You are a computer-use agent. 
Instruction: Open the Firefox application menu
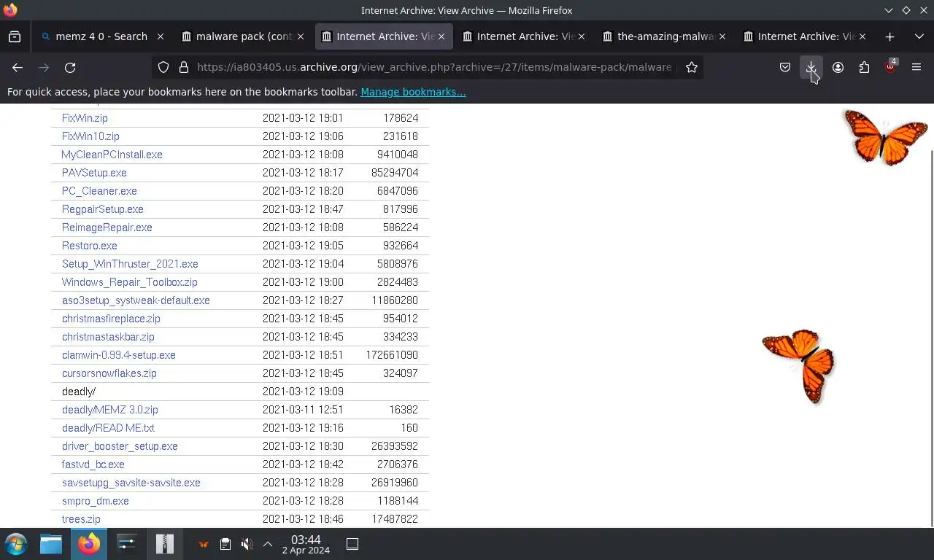[916, 67]
